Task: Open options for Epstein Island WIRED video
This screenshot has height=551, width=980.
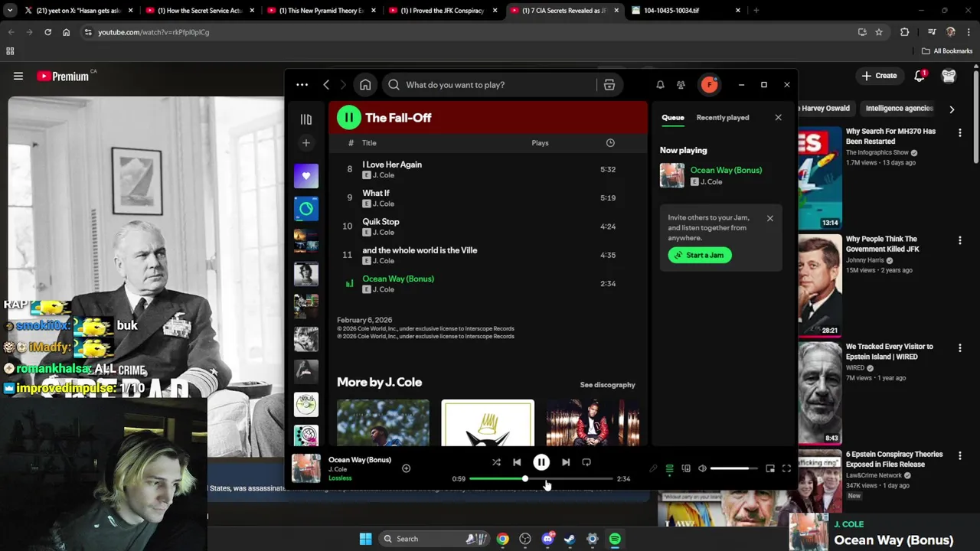Action: click(959, 348)
